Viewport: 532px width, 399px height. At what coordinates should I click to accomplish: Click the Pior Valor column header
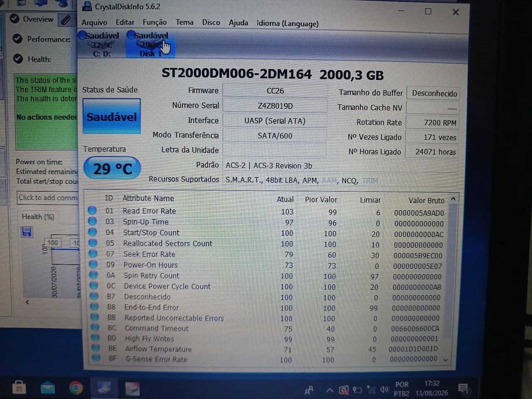(321, 199)
